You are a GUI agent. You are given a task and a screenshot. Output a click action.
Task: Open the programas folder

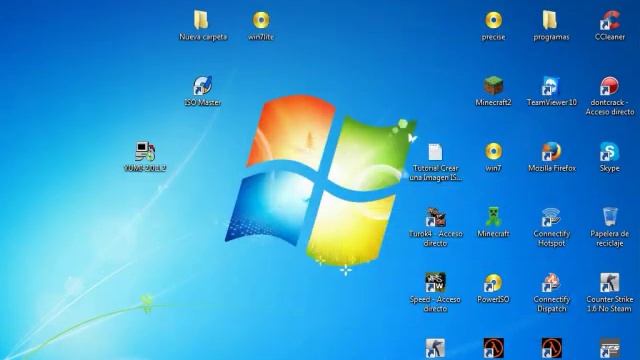pyautogui.click(x=551, y=20)
